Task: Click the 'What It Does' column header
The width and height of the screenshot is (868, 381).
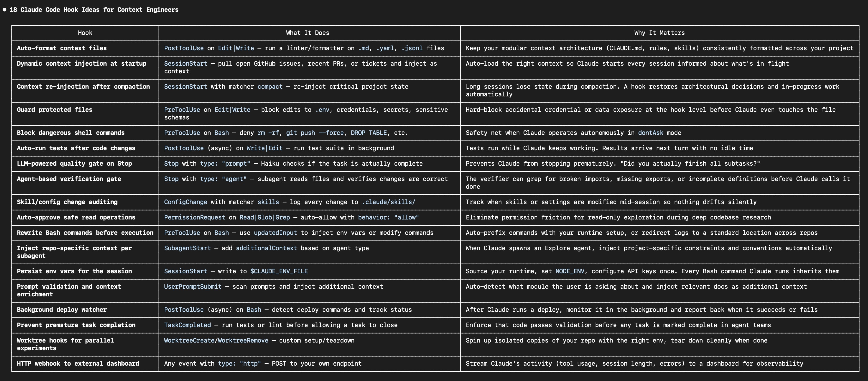Action: coord(307,33)
